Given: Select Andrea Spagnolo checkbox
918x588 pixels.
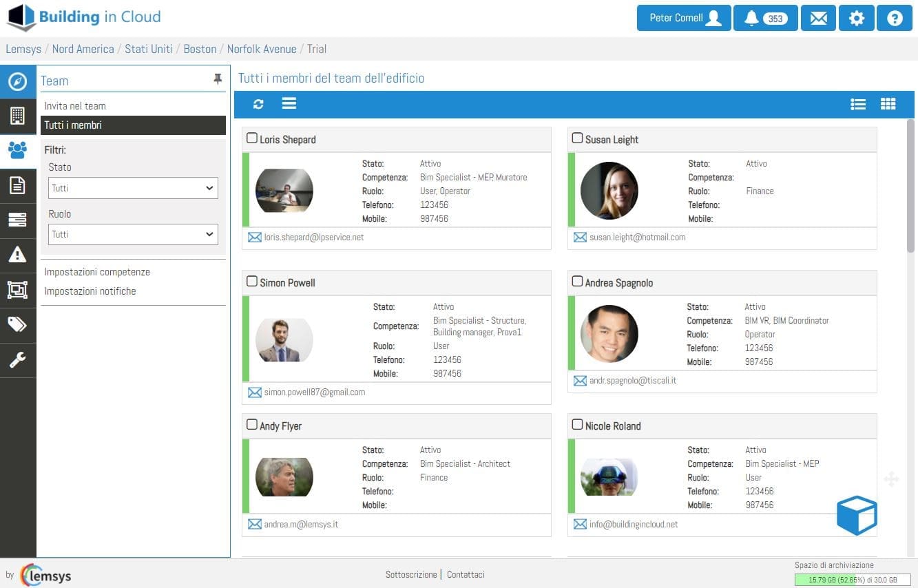Looking at the screenshot, I should [578, 282].
